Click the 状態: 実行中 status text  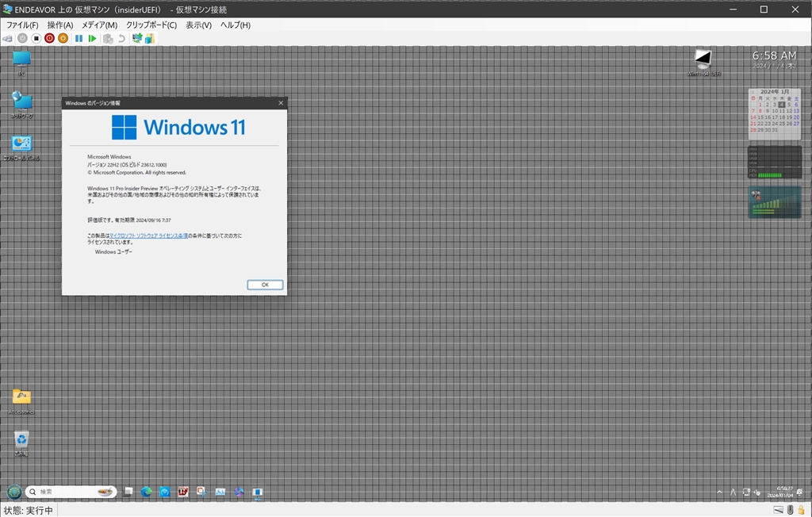pyautogui.click(x=29, y=511)
